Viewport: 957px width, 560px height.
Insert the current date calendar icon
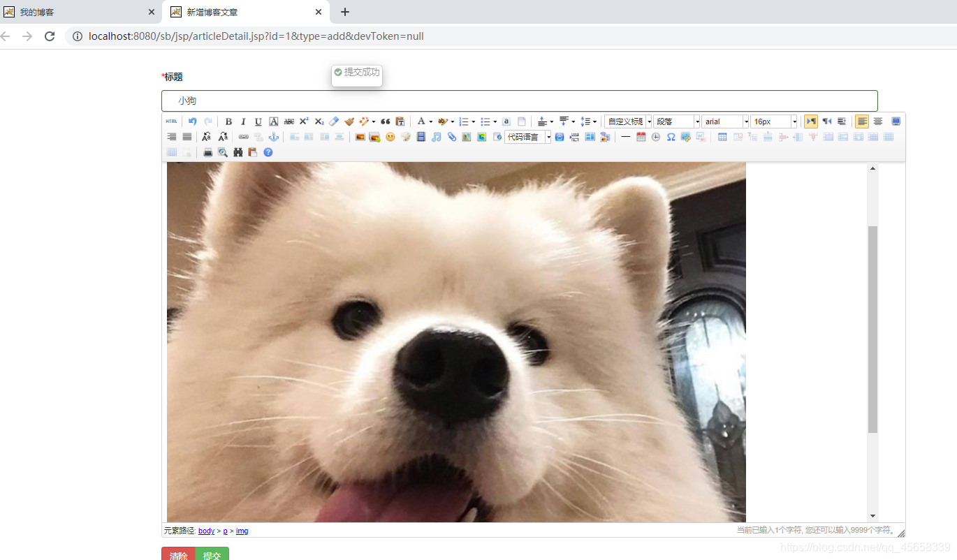641,137
